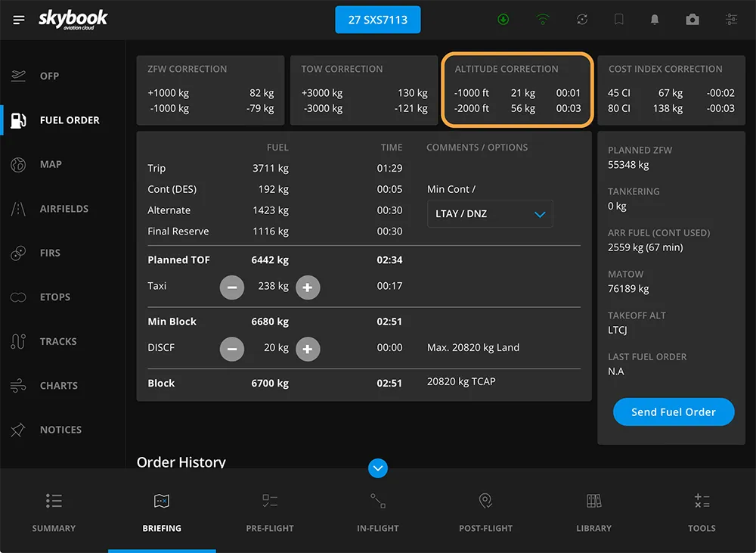
Task: Open the In-Flight bottom tab
Action: pos(377,512)
